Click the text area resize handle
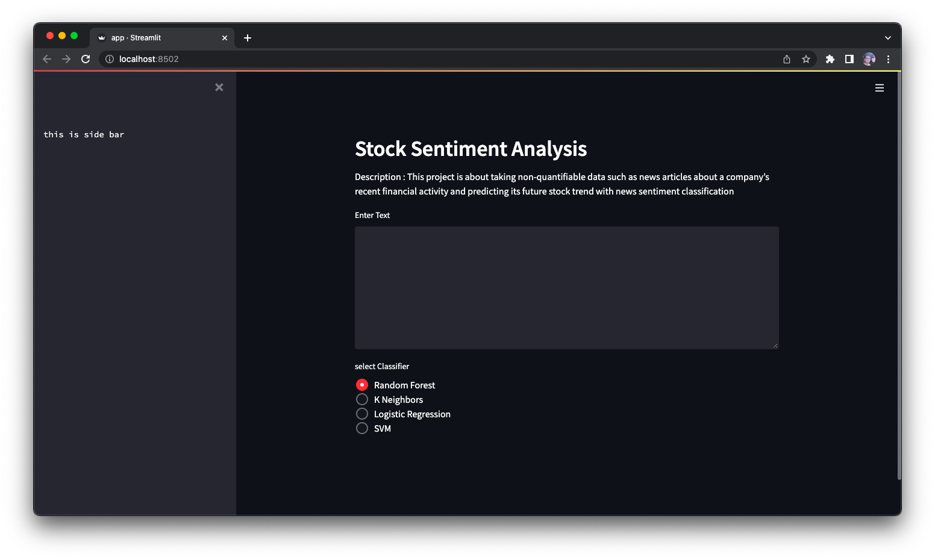The image size is (935, 560). coord(775,346)
